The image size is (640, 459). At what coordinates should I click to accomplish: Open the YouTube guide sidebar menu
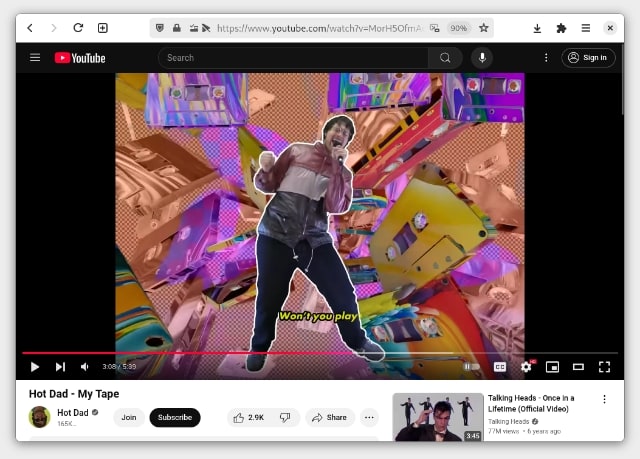coord(35,58)
